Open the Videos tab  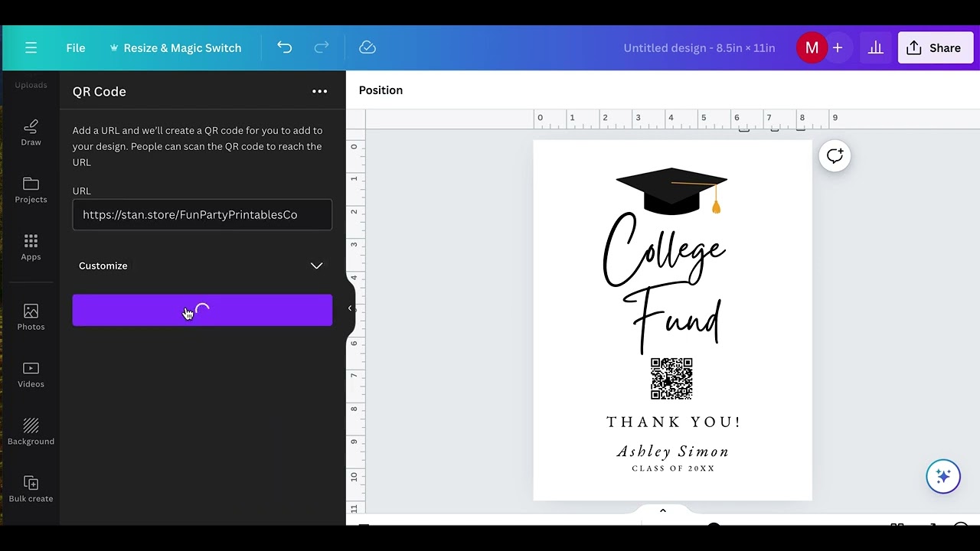(31, 374)
